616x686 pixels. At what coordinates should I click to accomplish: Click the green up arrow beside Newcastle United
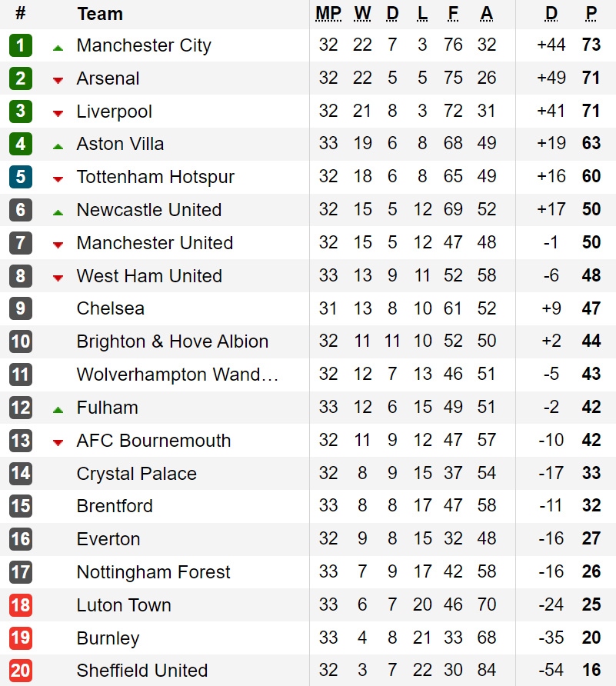click(58, 212)
